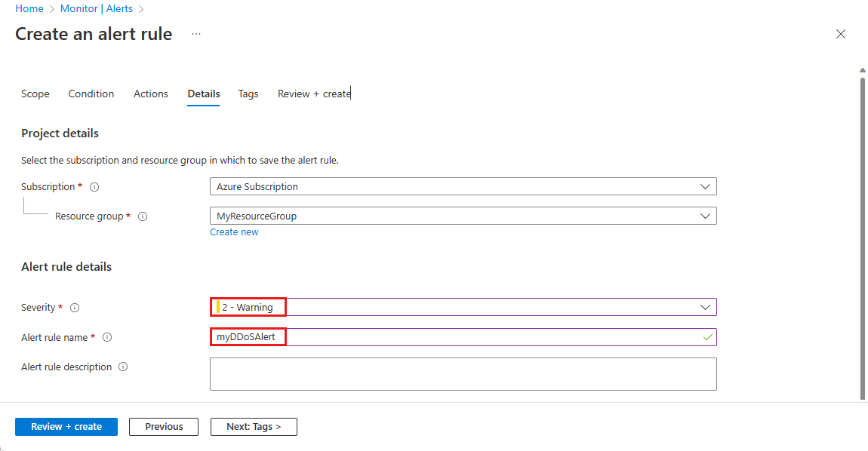
Task: Open the Resource group dropdown
Action: [463, 216]
